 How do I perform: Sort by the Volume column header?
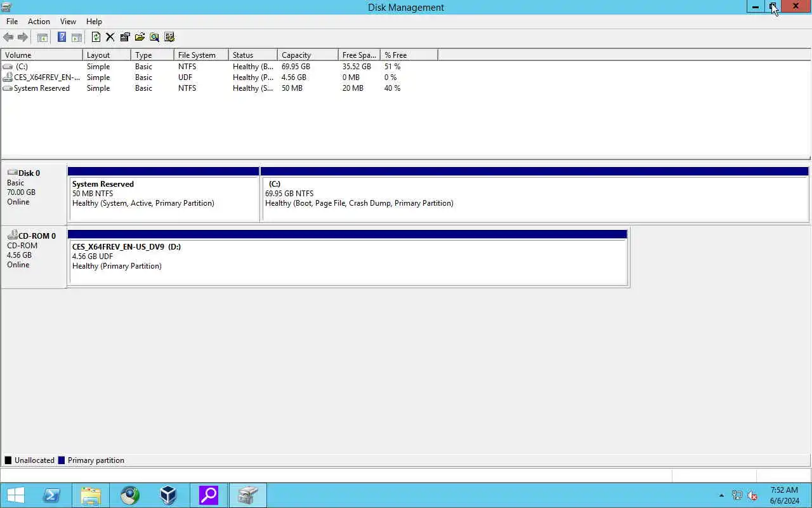click(42, 55)
